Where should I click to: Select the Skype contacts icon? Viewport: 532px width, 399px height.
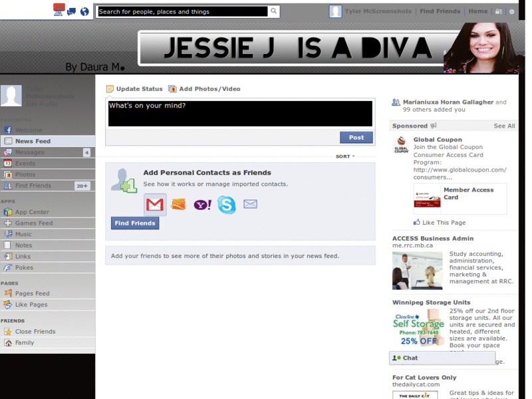click(226, 205)
